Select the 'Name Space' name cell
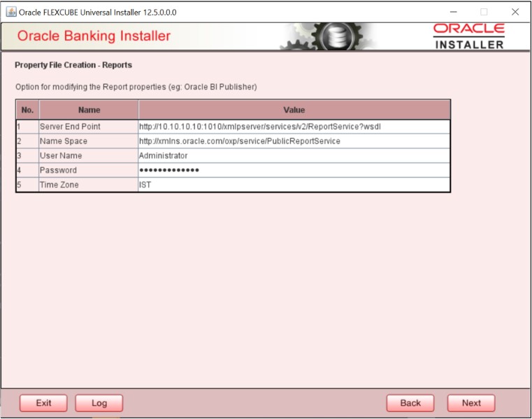Image resolution: width=532 pixels, height=419 pixels. pyautogui.click(x=89, y=141)
